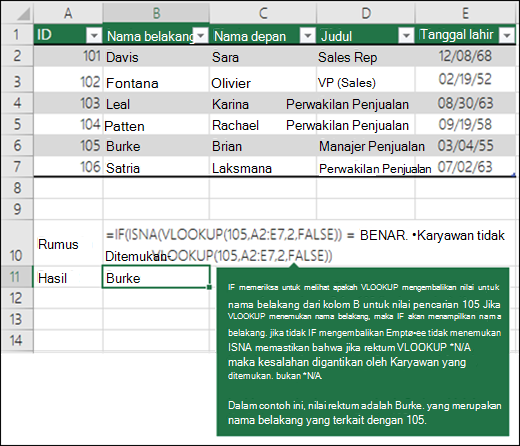Select row 12 header
The width and height of the screenshot is (520, 446).
click(17, 298)
